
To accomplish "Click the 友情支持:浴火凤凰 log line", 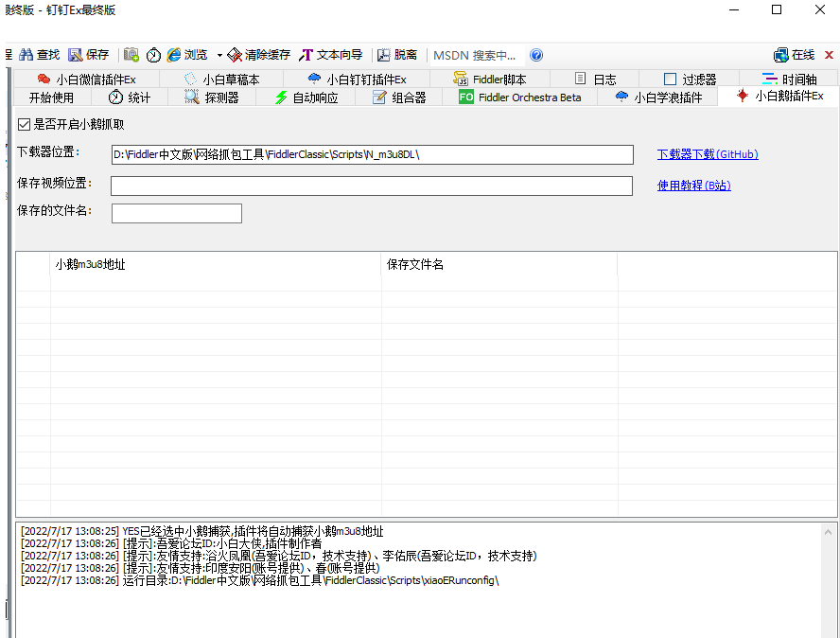I will pos(278,556).
